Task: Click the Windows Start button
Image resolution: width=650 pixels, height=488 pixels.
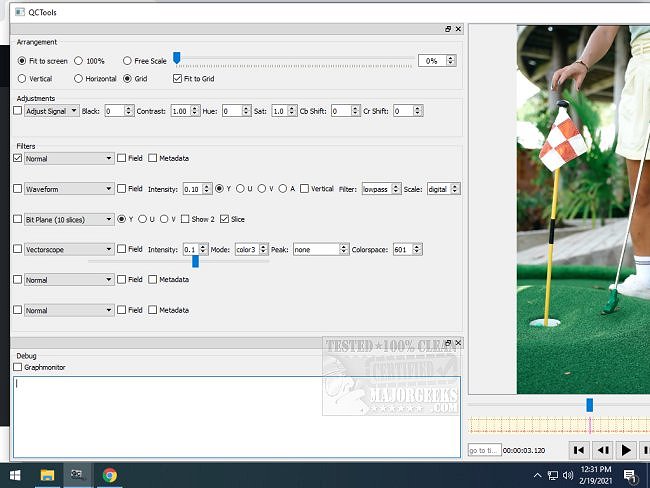Action: tap(15, 475)
